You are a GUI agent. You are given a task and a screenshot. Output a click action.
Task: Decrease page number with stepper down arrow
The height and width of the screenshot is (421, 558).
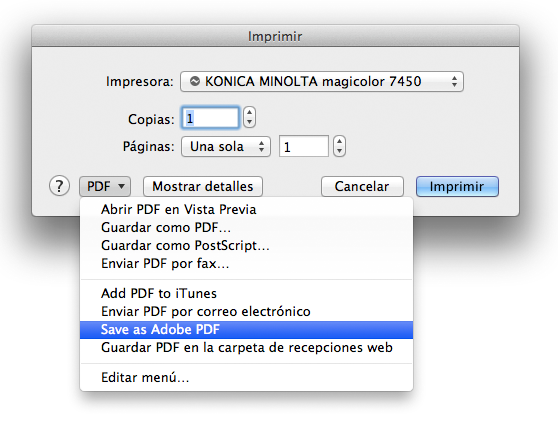click(x=339, y=151)
